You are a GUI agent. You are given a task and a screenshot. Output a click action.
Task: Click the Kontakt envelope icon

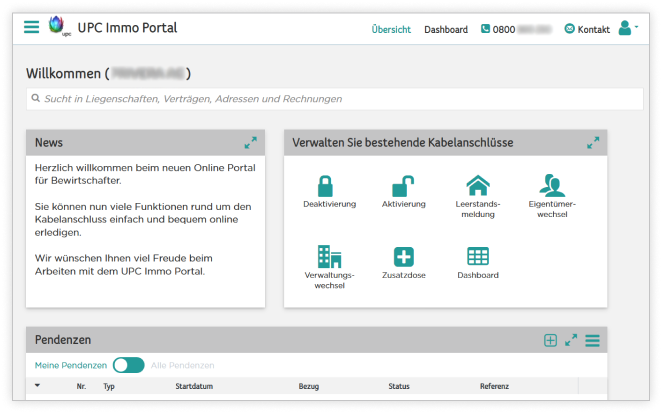(x=570, y=29)
